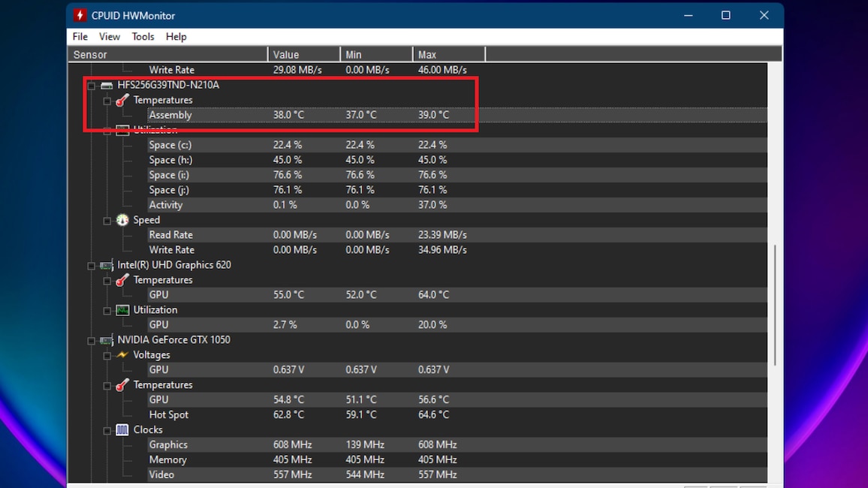Click the 34.96 MB/s max write rate value
Viewport: 868px width, 488px height.
point(442,249)
